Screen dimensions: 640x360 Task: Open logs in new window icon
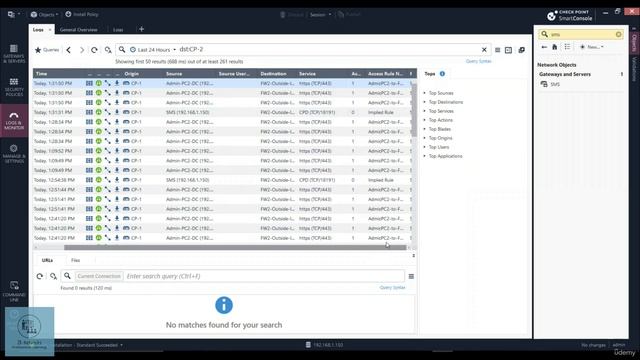pyautogui.click(x=522, y=50)
